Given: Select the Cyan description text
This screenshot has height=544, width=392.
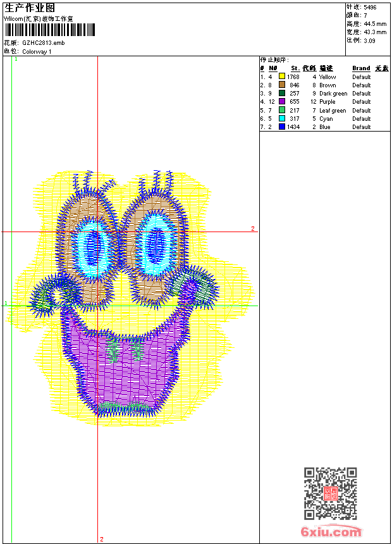Looking at the screenshot, I should click(x=326, y=119).
